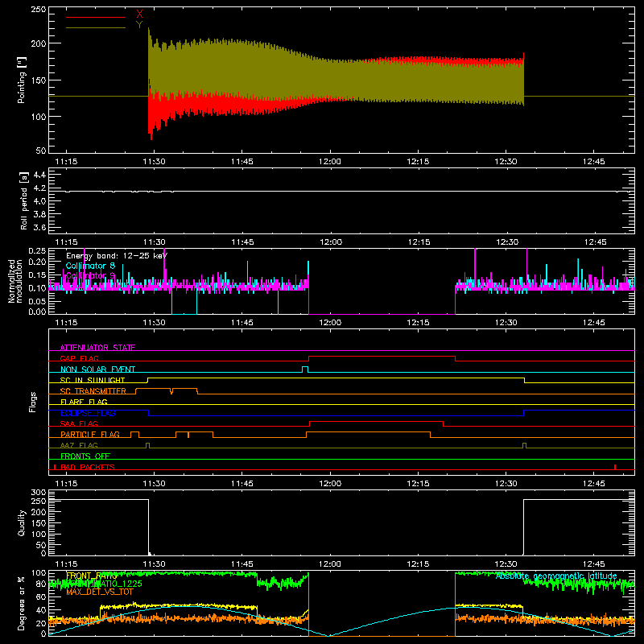Click the 'Quality' axis title

coord(22,522)
